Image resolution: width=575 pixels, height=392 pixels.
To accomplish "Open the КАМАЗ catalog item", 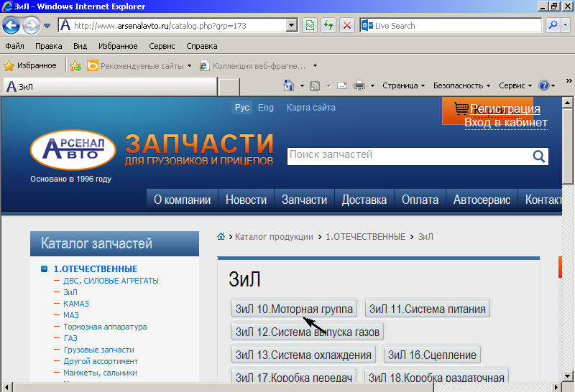I will [x=76, y=304].
